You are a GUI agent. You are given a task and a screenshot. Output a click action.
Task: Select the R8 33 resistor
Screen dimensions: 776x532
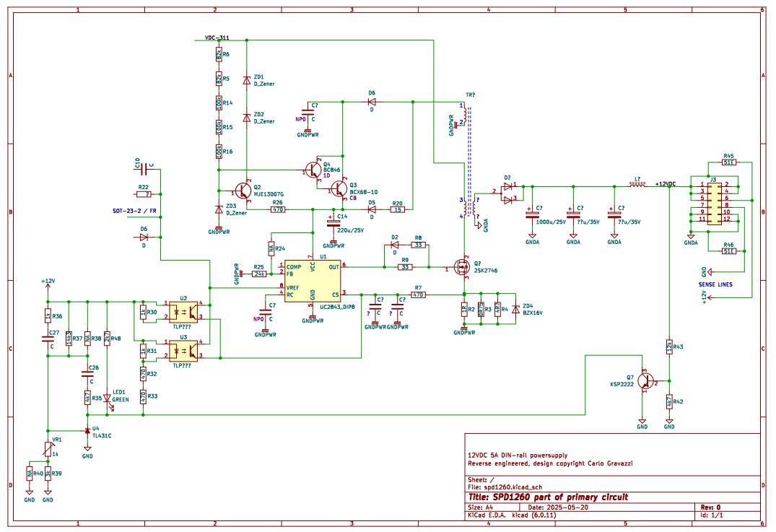pyautogui.click(x=419, y=245)
